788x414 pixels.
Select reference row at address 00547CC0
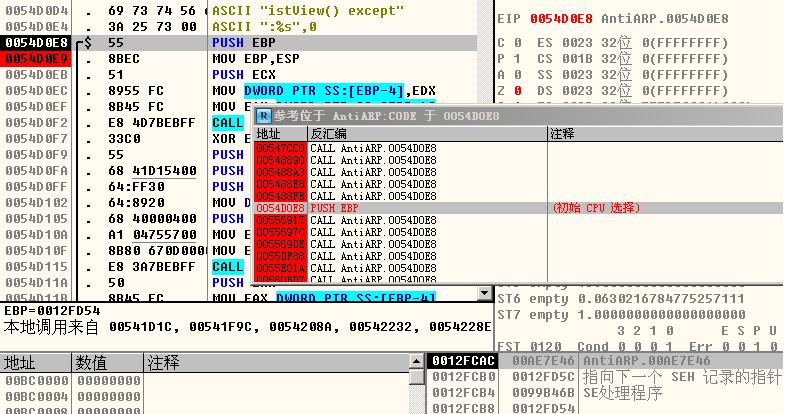click(518, 148)
